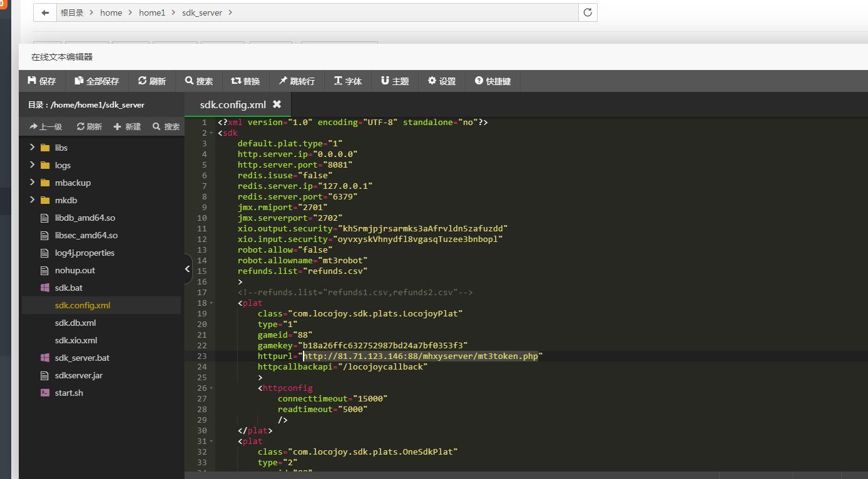Click the Save (保存) toolbar button
This screenshot has width=868, height=479.
click(42, 81)
